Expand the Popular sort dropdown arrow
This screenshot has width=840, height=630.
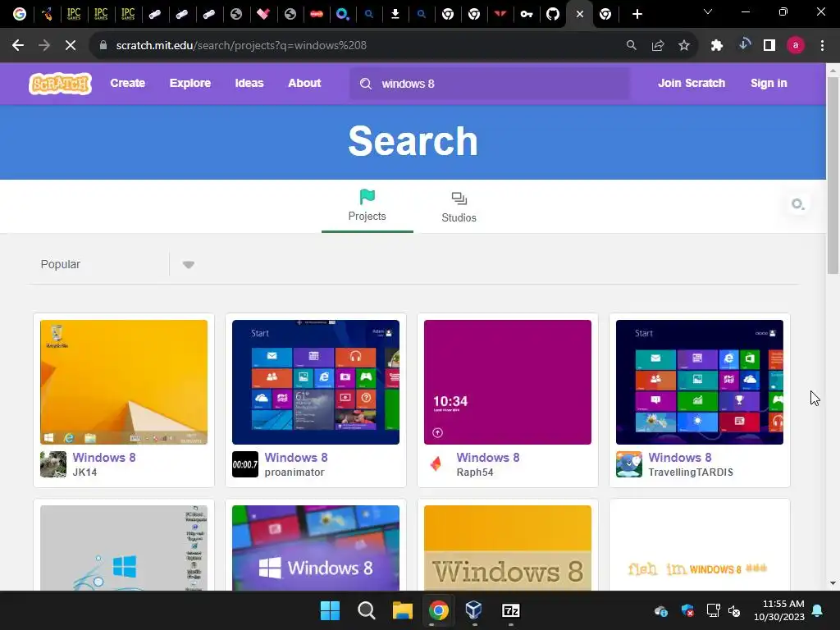[x=188, y=265]
